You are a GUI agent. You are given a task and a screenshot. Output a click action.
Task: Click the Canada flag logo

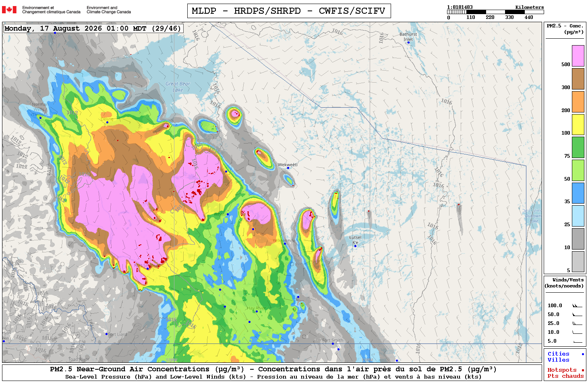(9, 10)
